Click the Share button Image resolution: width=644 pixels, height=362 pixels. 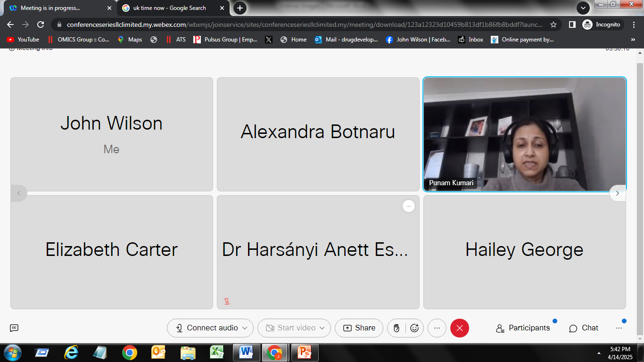(359, 328)
